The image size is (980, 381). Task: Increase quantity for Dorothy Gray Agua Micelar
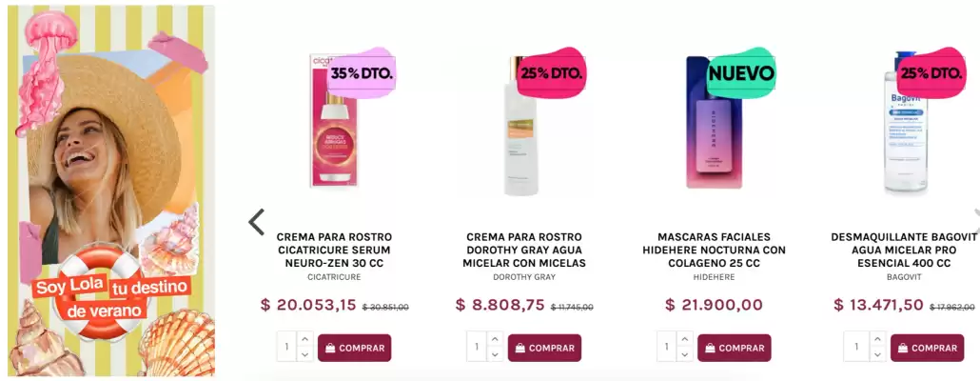click(495, 340)
